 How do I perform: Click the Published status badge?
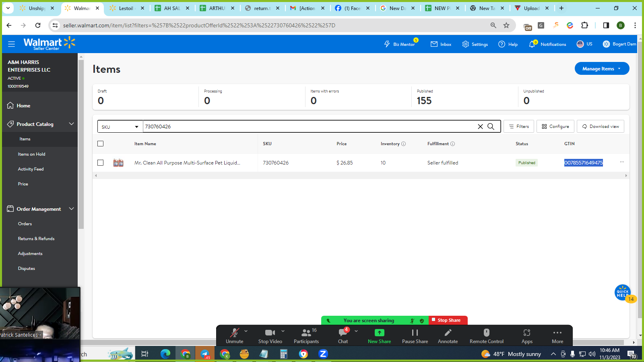click(527, 163)
